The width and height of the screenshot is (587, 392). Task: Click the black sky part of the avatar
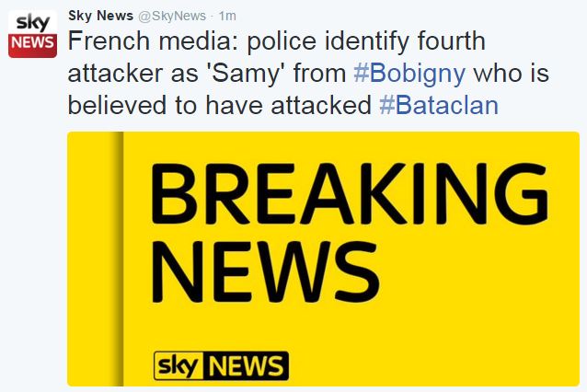pos(31,23)
